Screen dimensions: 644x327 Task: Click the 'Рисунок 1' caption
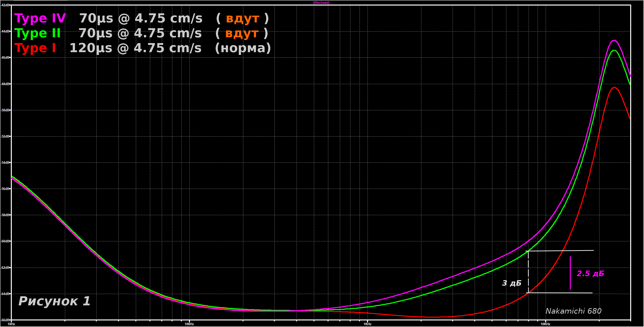click(x=54, y=301)
